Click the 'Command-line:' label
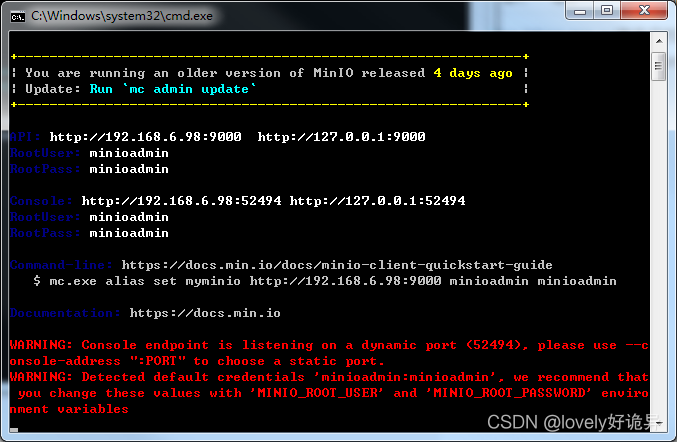 [x=61, y=265]
